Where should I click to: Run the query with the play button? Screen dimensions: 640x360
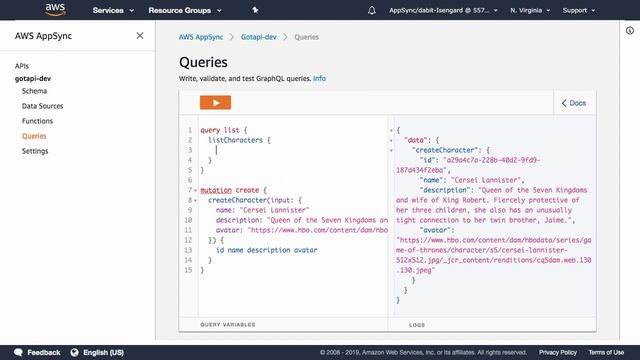[215, 102]
